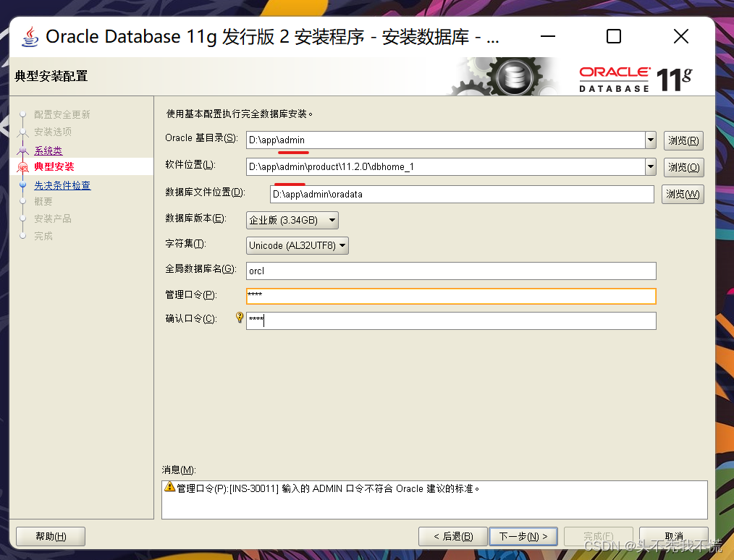Focus the 确认口令 password field
The width and height of the screenshot is (734, 560).
point(451,321)
